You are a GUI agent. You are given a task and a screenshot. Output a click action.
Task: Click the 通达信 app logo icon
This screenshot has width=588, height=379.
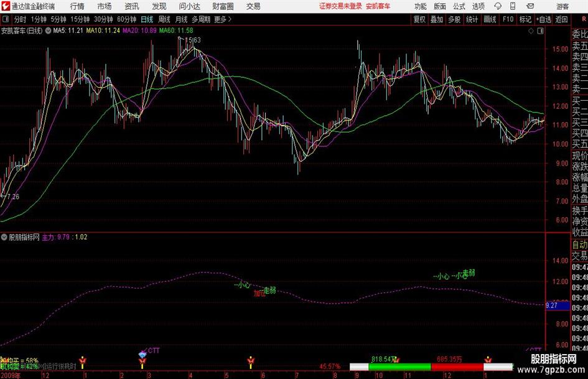tap(5, 6)
